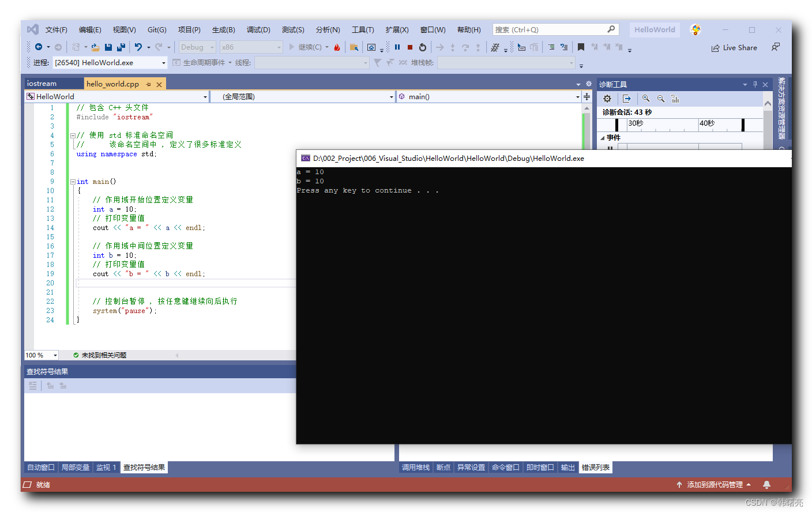Click the account avatar icon
Viewport: 812px width, 512px height.
click(696, 29)
